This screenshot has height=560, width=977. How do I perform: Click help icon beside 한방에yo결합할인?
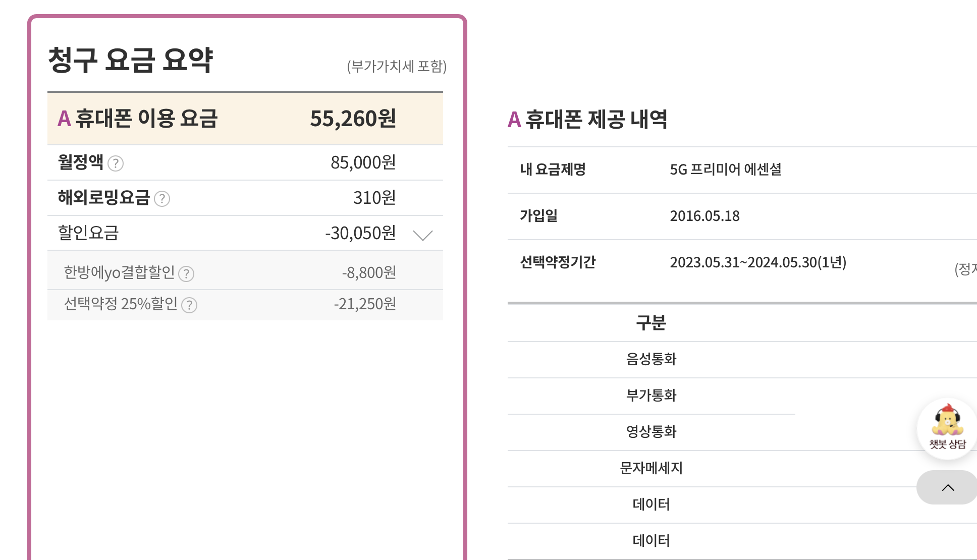[186, 273]
